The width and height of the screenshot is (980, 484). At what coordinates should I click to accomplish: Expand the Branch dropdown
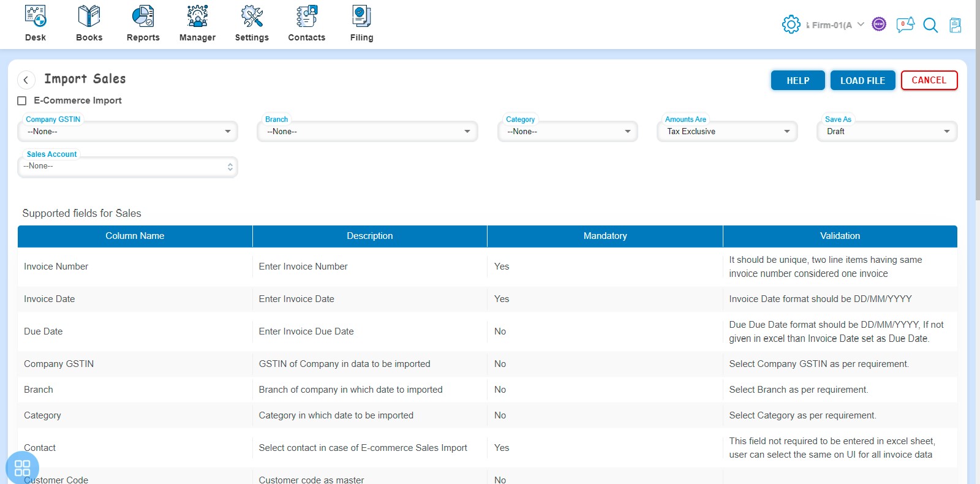tap(367, 131)
